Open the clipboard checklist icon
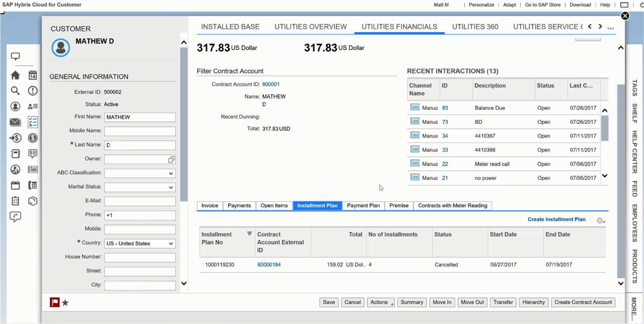The image size is (644, 324). [x=15, y=201]
